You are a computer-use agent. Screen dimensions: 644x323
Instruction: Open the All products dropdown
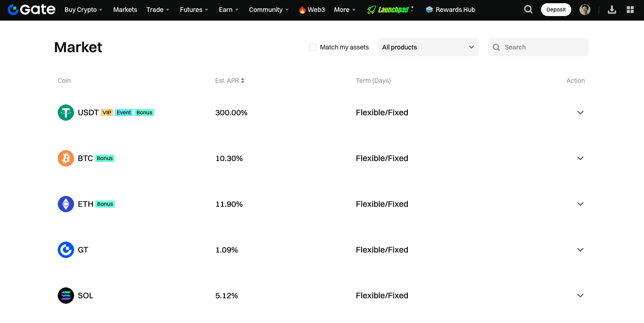(x=428, y=47)
